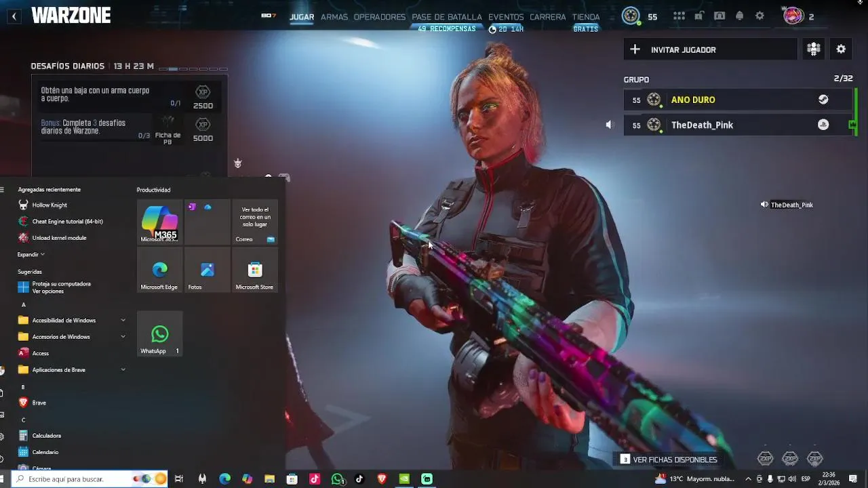Click the microphone icon in system tray
Screen dimensions: 868x488
pos(770,479)
